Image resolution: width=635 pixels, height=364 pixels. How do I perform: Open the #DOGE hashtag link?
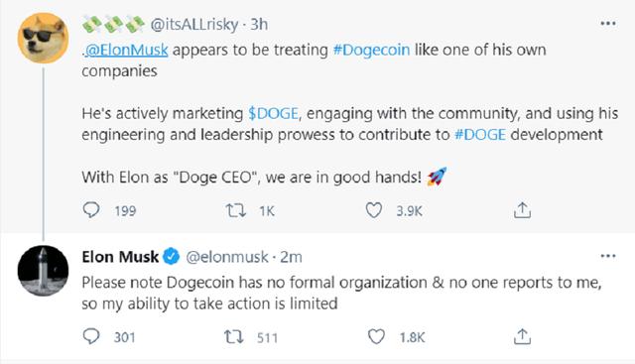pos(480,135)
